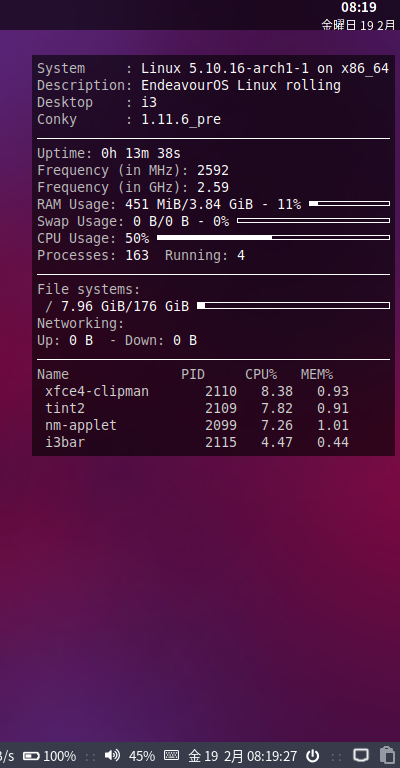
Task: Click the CPU% column header
Action: tap(261, 374)
